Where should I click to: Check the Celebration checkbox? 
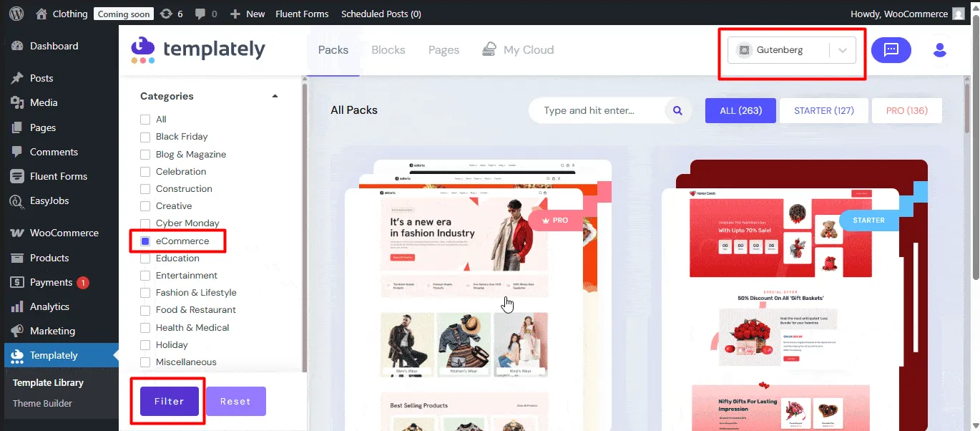pyautogui.click(x=145, y=172)
